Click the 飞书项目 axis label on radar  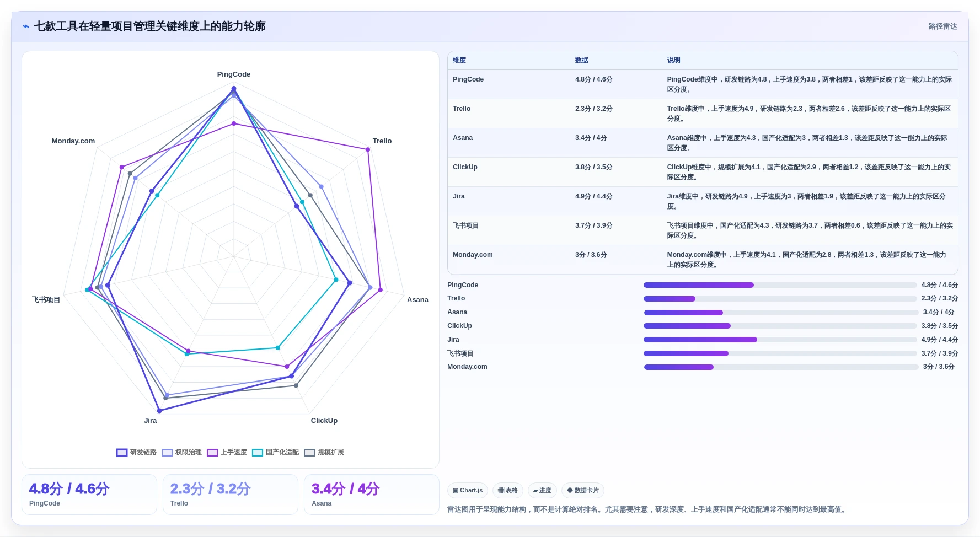(46, 300)
